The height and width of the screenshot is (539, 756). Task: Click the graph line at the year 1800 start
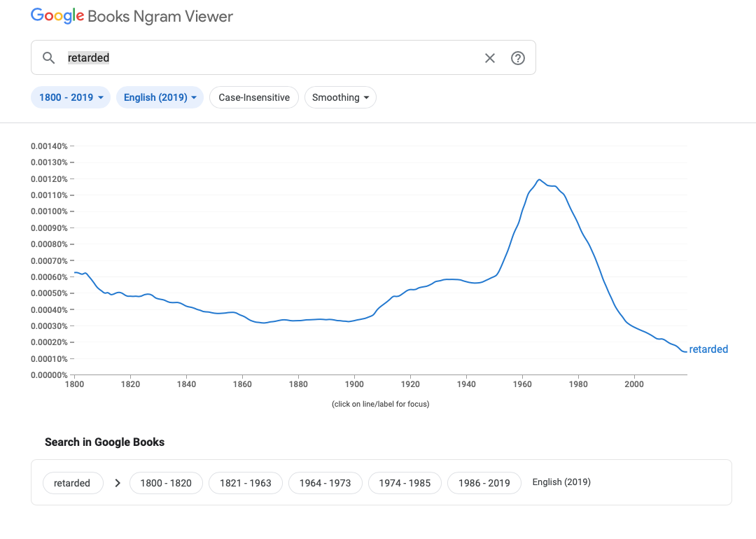(75, 272)
